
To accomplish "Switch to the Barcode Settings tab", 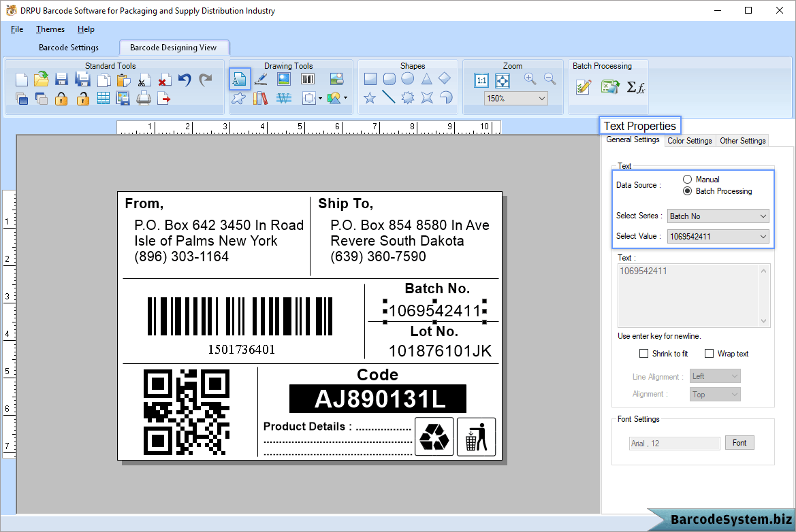I will coord(69,48).
